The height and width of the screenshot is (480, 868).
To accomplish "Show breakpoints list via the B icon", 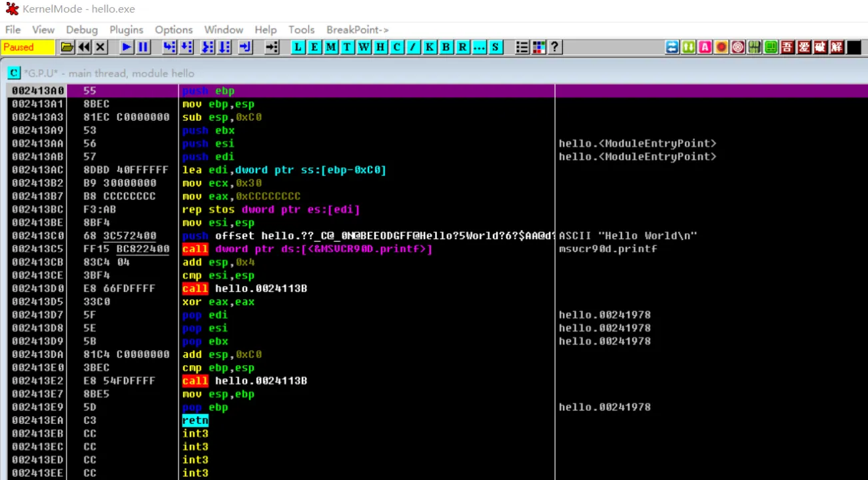I will click(x=445, y=47).
